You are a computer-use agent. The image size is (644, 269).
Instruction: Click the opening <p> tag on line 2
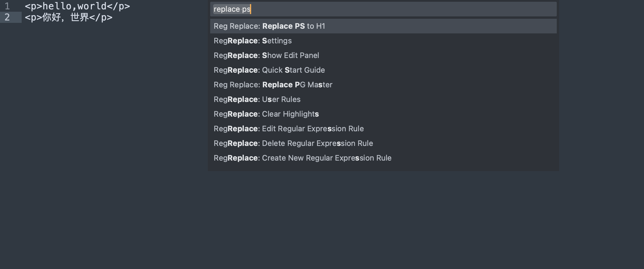click(x=33, y=17)
